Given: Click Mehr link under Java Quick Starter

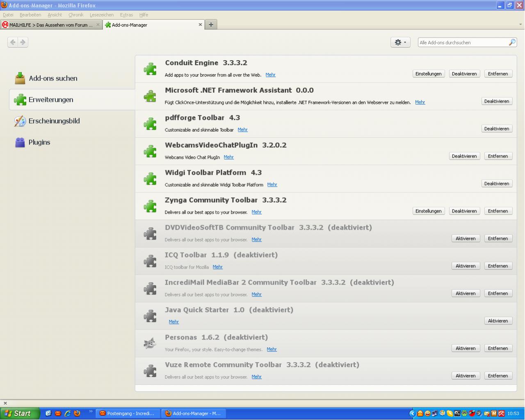Looking at the screenshot, I should pyautogui.click(x=173, y=322).
